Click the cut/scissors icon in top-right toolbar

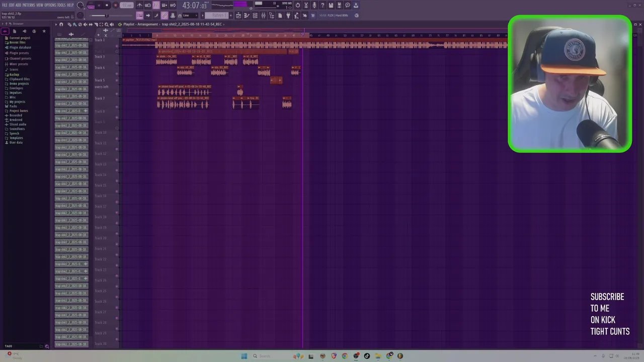306,6
